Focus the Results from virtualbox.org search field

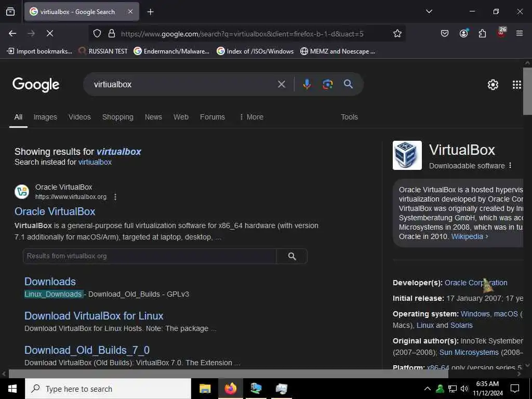pos(150,256)
